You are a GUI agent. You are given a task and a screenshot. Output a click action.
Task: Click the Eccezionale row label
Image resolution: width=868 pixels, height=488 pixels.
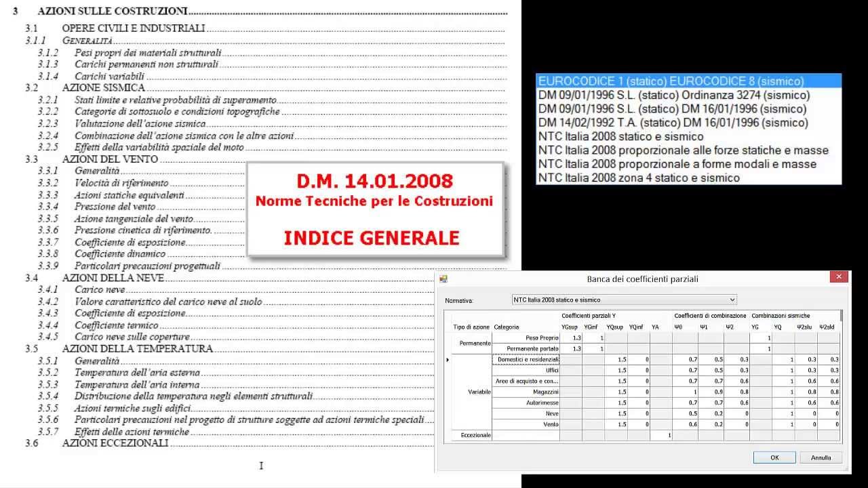(x=475, y=435)
